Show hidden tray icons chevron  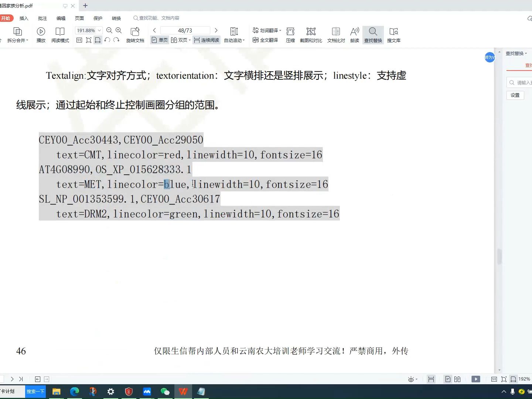504,392
